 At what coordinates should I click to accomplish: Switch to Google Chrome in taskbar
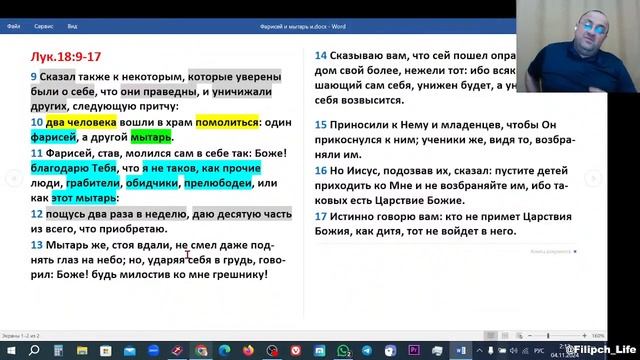pos(201,351)
